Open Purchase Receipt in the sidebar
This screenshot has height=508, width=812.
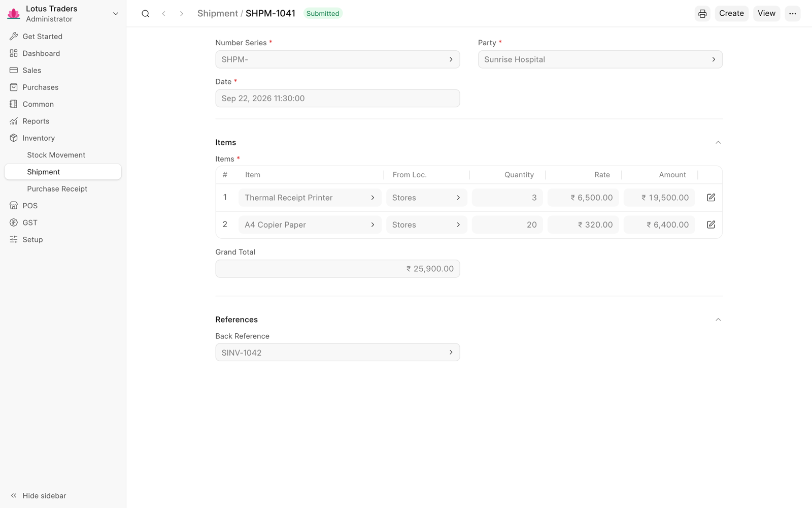click(63, 189)
